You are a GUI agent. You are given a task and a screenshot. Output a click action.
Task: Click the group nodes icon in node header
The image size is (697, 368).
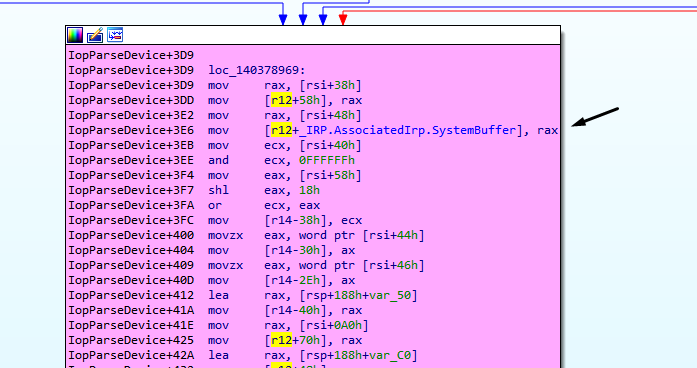pos(115,35)
